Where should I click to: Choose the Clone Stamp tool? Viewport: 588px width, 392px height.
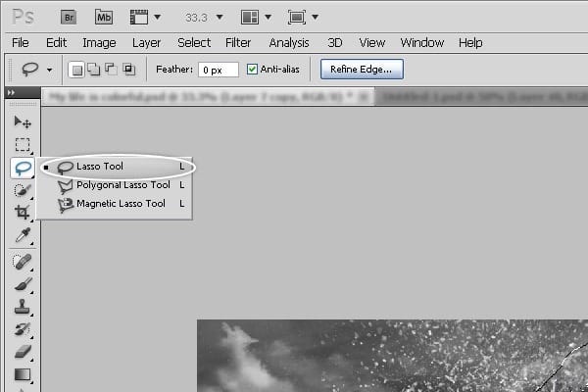coord(23,307)
